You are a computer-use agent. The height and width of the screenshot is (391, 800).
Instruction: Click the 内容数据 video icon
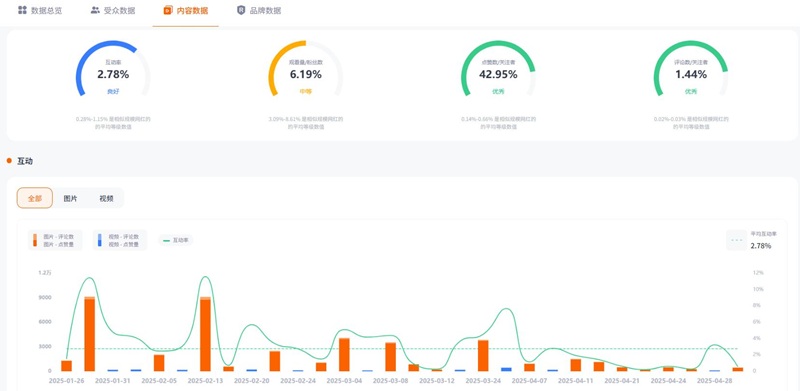168,10
